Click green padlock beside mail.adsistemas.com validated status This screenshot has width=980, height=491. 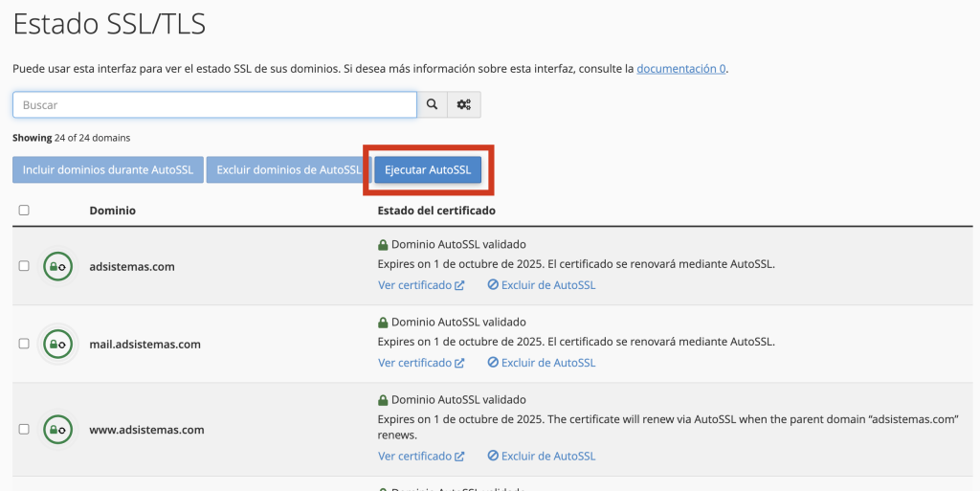point(383,323)
